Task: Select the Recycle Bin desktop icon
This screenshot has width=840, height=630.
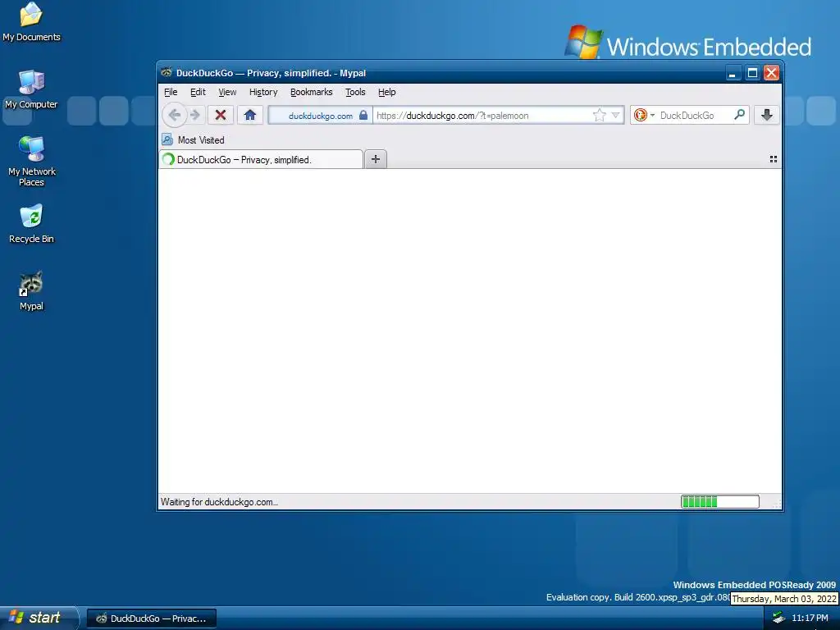Action: coord(31,224)
